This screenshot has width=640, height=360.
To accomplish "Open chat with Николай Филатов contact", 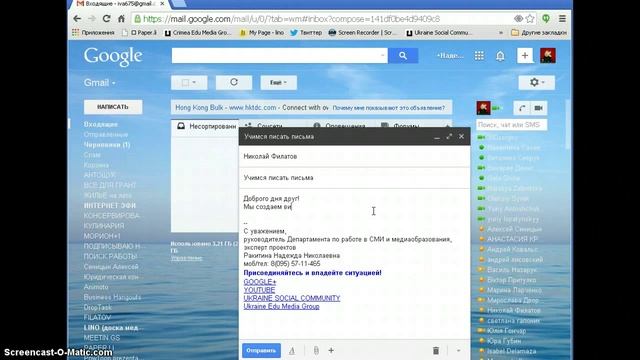I will (x=513, y=310).
